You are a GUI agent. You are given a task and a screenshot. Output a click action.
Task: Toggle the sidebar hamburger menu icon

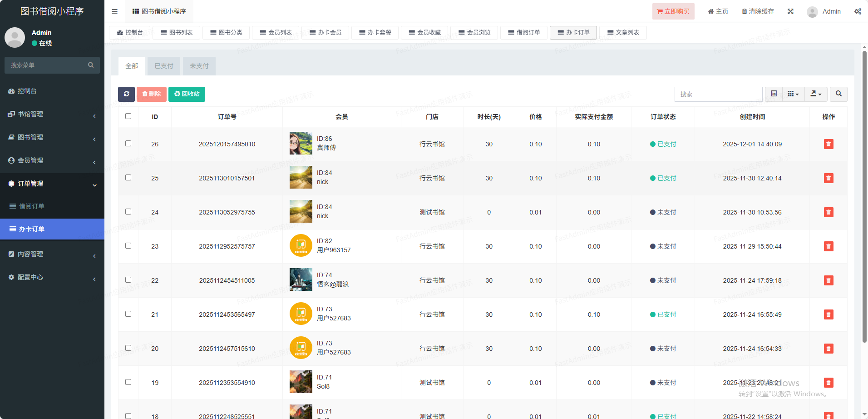coord(114,11)
